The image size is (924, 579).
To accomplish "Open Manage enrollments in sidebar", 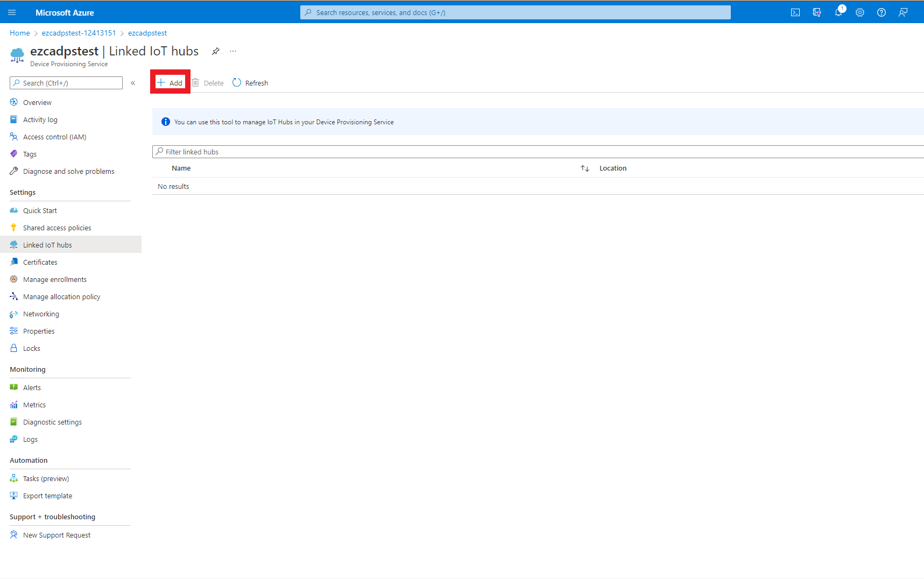I will click(x=54, y=279).
